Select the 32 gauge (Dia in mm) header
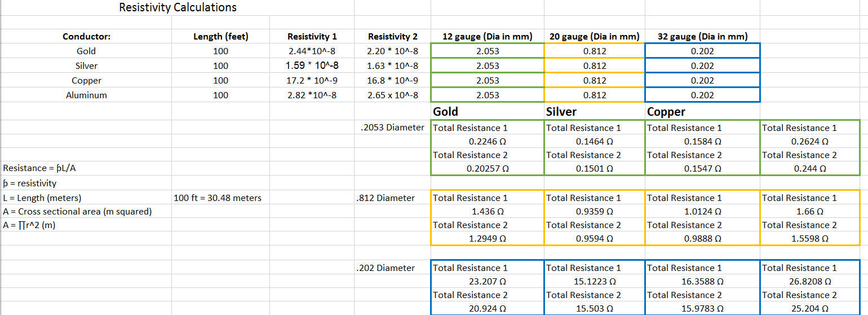This screenshot has width=868, height=315. [x=702, y=37]
